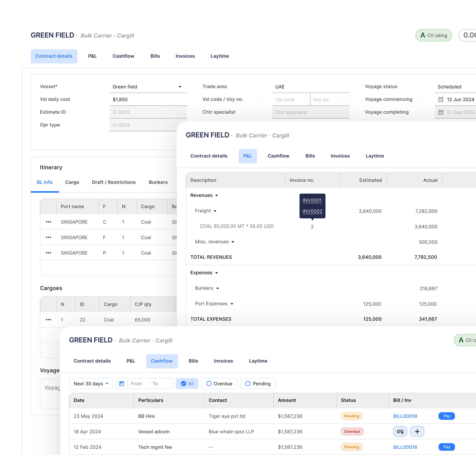Collapse the Freight row
476x476 pixels.
[x=215, y=211]
